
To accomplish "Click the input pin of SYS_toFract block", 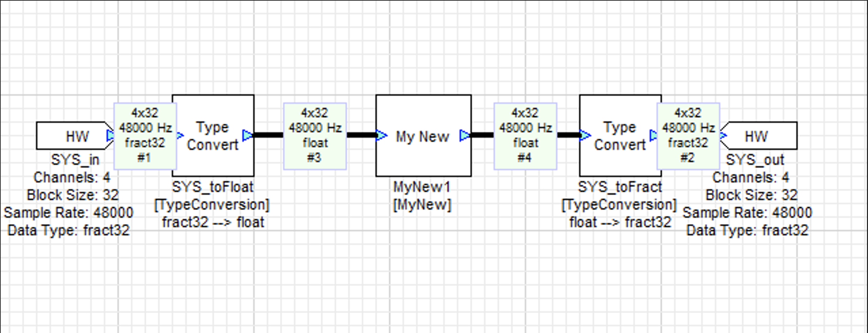I will pyautogui.click(x=585, y=135).
